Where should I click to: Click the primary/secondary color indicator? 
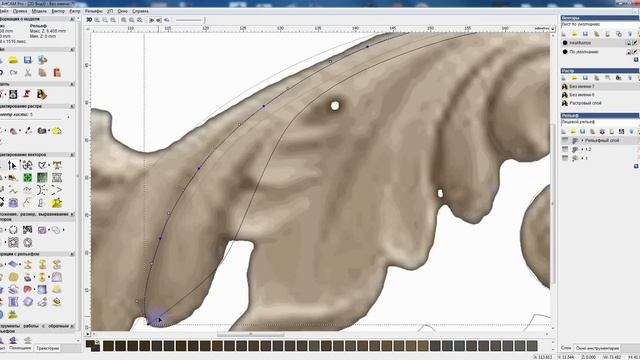93,346
